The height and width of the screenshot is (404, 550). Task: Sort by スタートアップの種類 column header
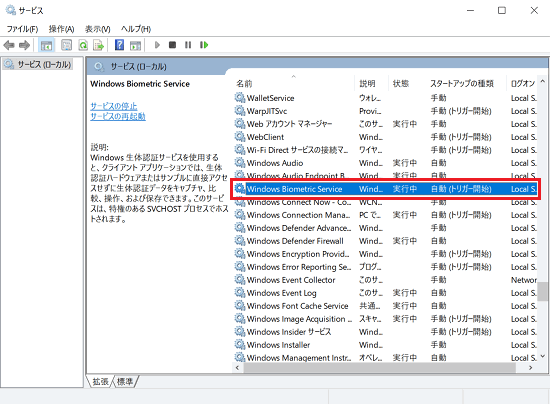pos(465,83)
